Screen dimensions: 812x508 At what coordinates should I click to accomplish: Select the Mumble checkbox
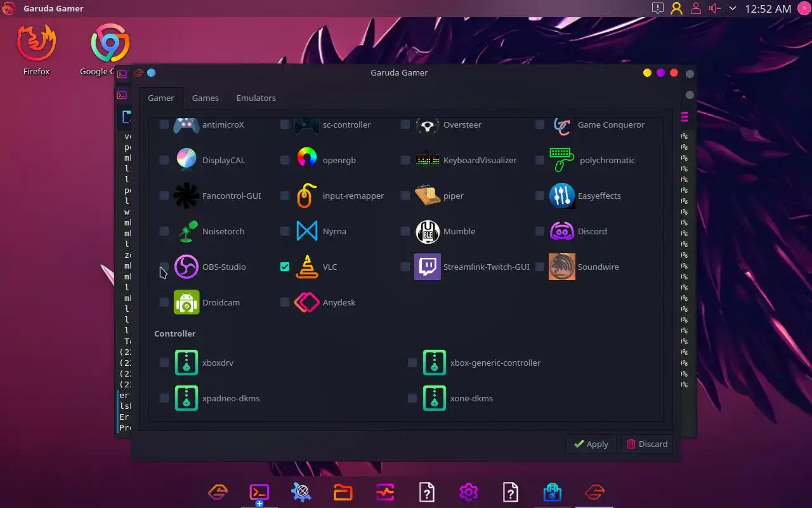[405, 231]
